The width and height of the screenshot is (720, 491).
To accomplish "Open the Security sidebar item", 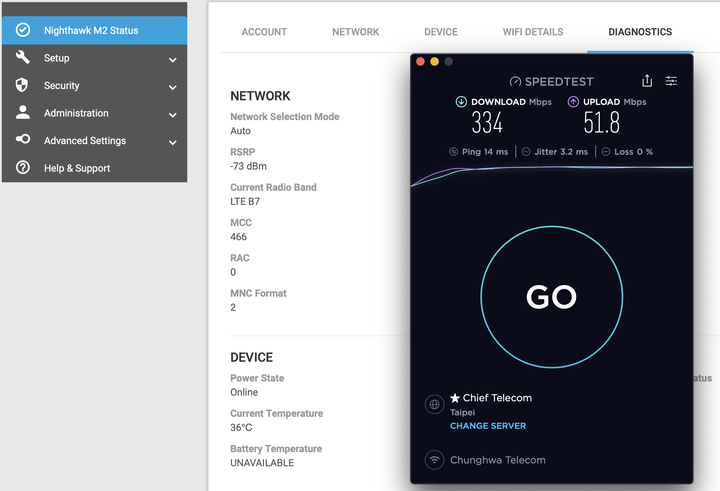I will tap(95, 85).
